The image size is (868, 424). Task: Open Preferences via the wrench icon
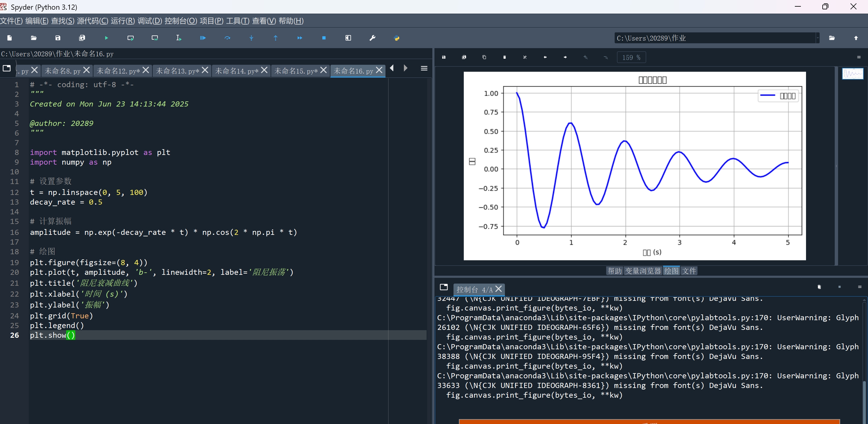372,38
